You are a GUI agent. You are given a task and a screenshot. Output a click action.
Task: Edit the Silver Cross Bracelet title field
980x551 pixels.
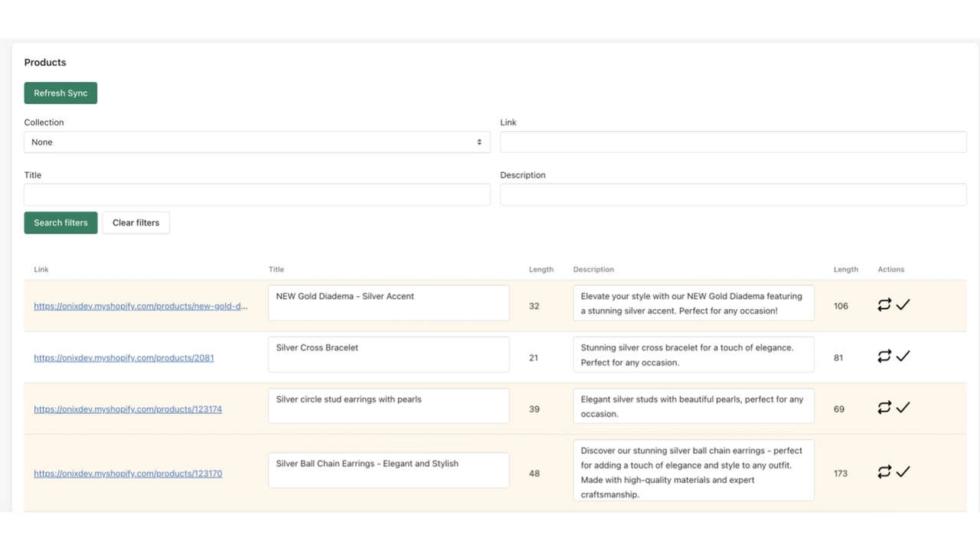coord(389,354)
